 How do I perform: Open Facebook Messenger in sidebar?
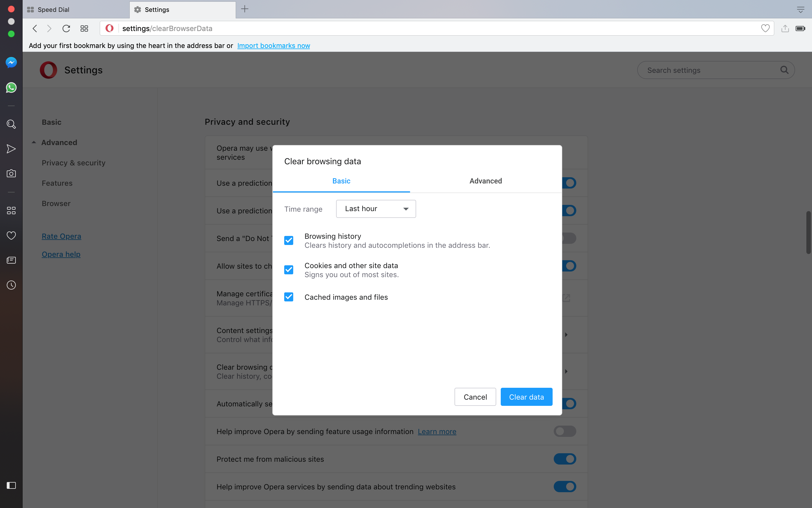tap(11, 62)
